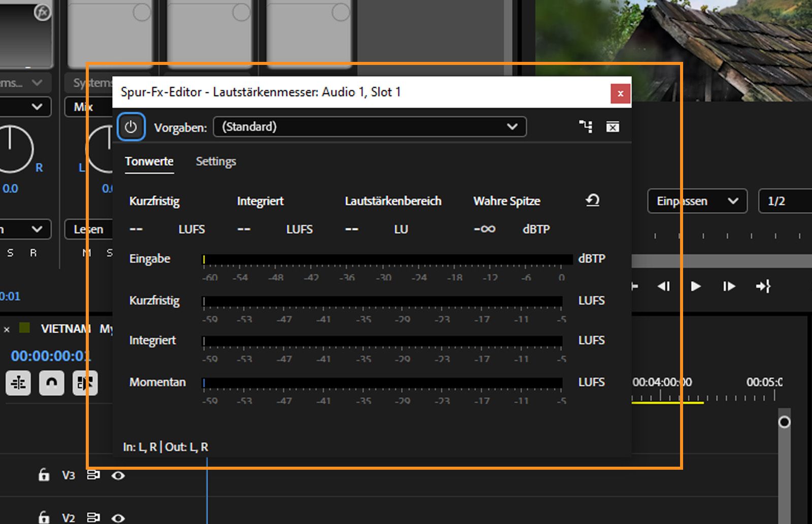Reset the loudness measurements

[x=592, y=200]
